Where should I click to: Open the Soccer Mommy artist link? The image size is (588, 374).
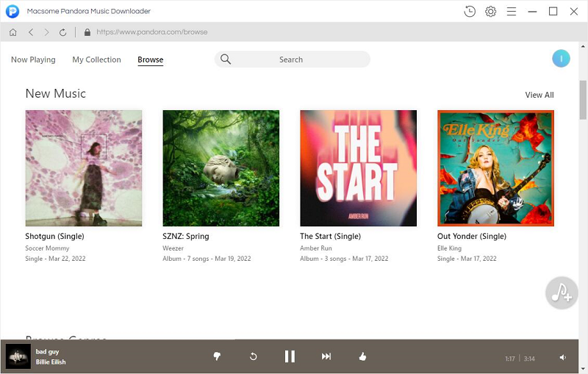coord(47,248)
